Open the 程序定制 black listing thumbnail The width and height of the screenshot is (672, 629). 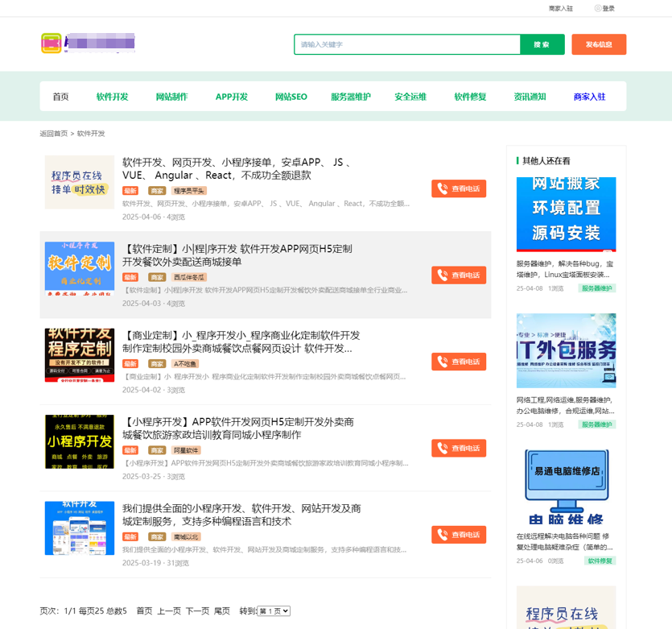point(80,355)
